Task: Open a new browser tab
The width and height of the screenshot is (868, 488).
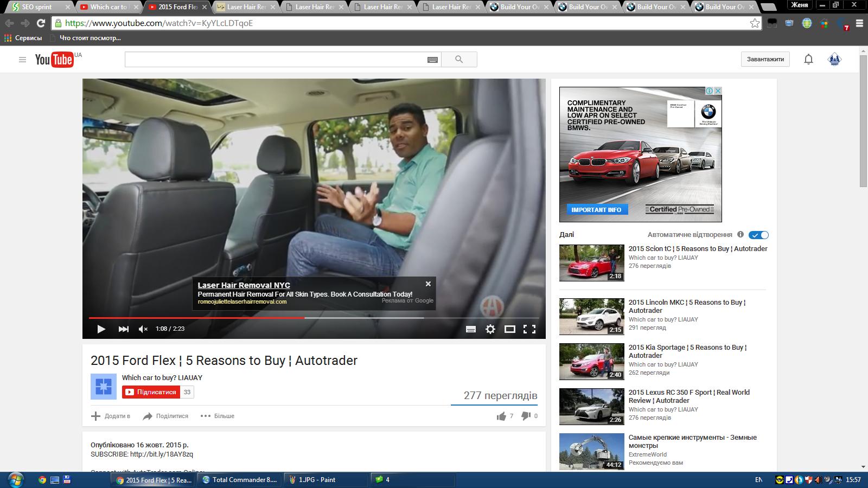Action: pyautogui.click(x=768, y=7)
